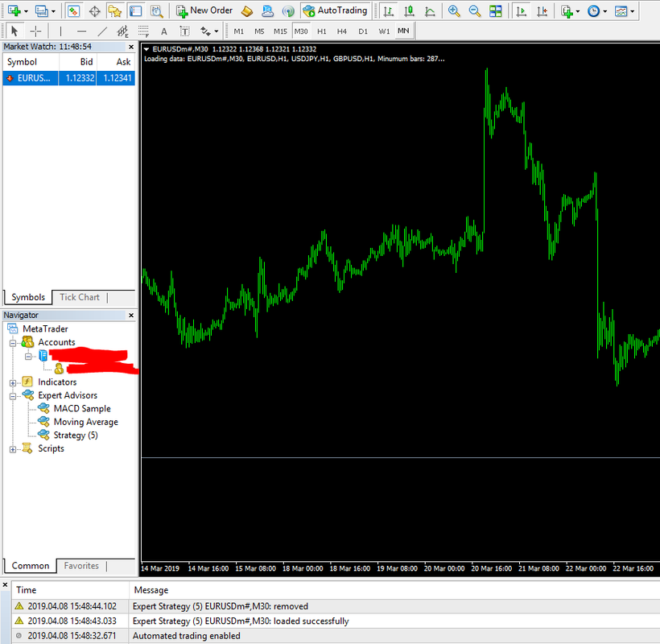The image size is (660, 644).
Task: Switch to the Symbols tab
Action: click(28, 297)
